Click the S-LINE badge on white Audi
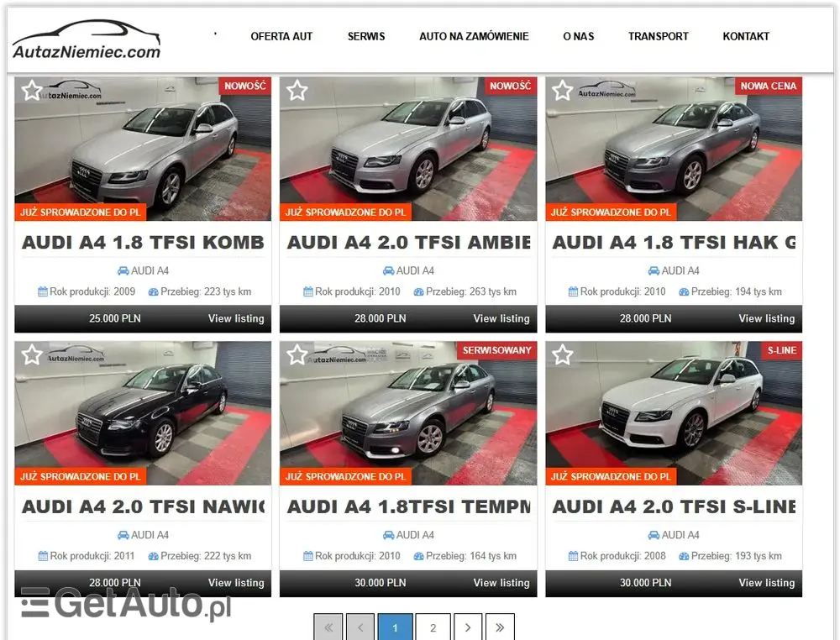This screenshot has height=640, width=840. (781, 350)
